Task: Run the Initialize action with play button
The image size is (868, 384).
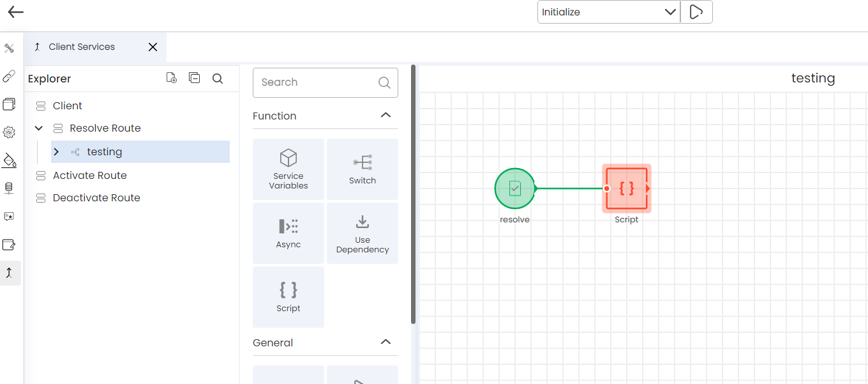Action: [x=696, y=12]
